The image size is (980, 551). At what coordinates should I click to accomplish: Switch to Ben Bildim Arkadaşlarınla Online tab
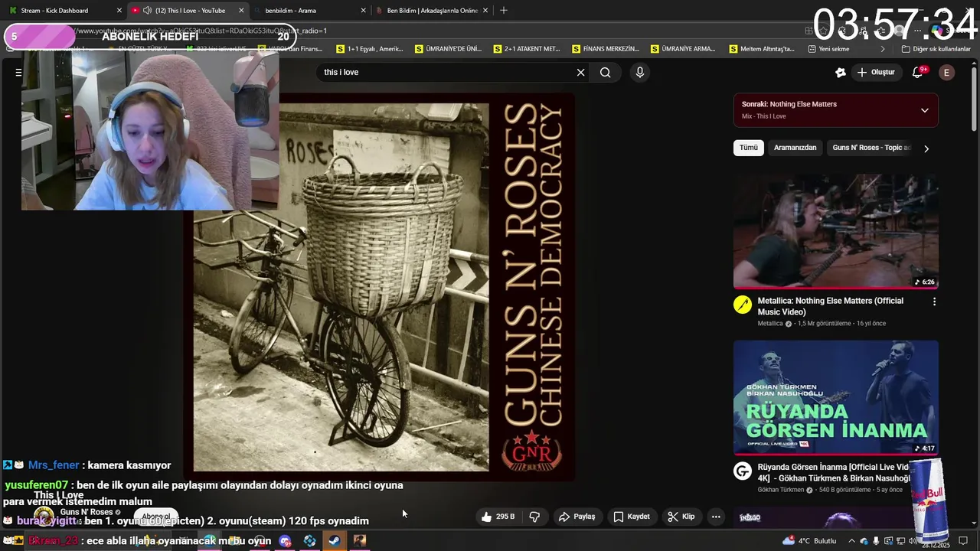(x=433, y=11)
